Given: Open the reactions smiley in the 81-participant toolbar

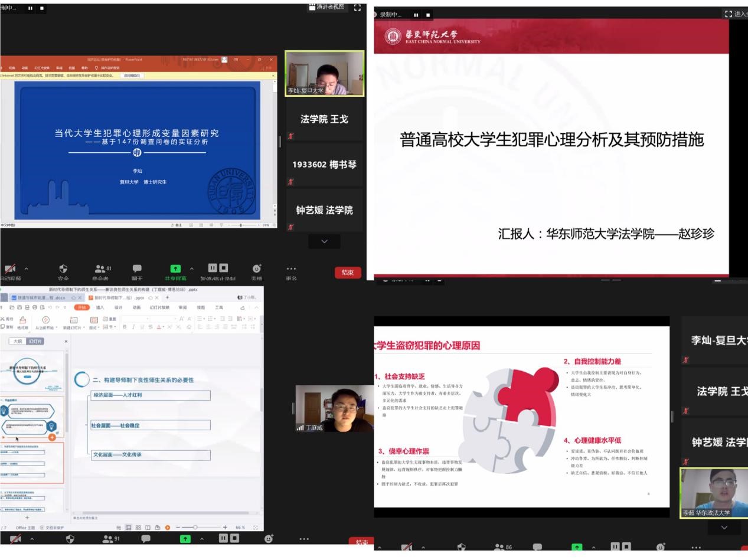Looking at the screenshot, I should [x=256, y=269].
